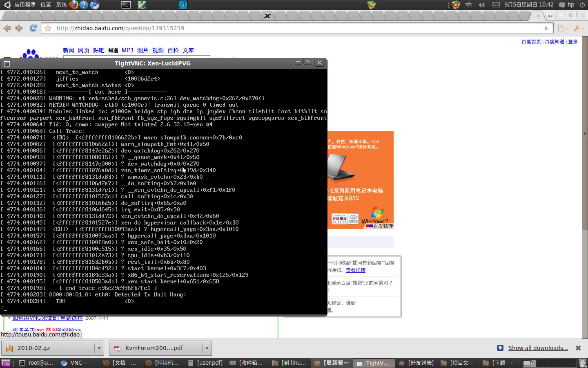
Task: Click the browser's vertical scrollbar
Action: [585, 164]
